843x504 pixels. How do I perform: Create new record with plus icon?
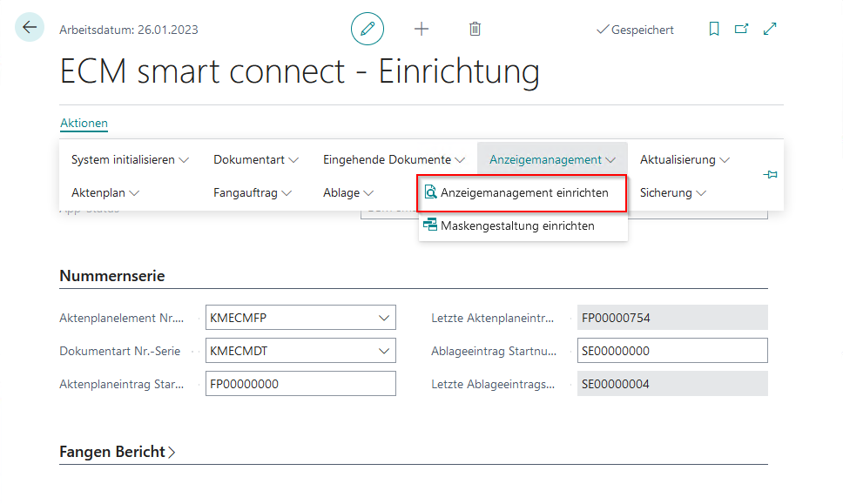click(421, 29)
